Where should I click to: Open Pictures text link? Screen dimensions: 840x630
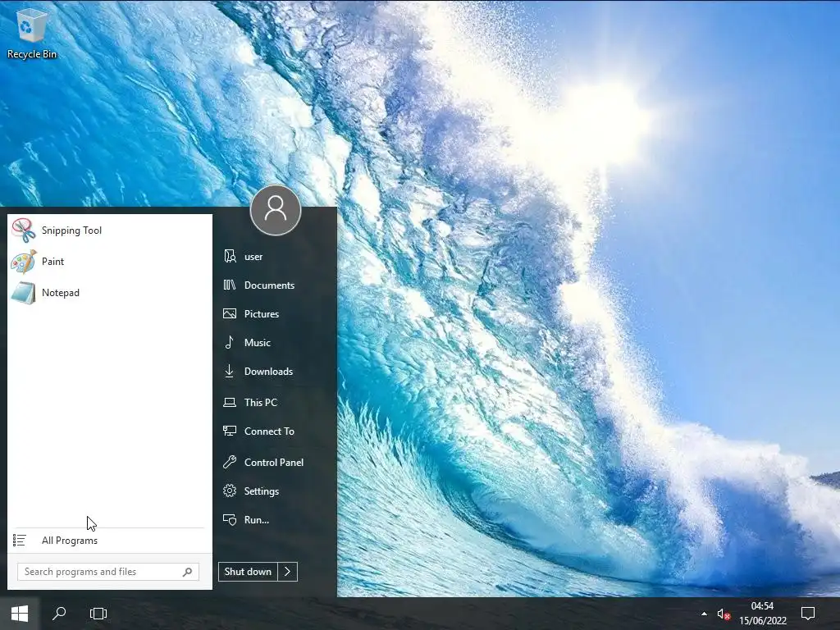(262, 314)
